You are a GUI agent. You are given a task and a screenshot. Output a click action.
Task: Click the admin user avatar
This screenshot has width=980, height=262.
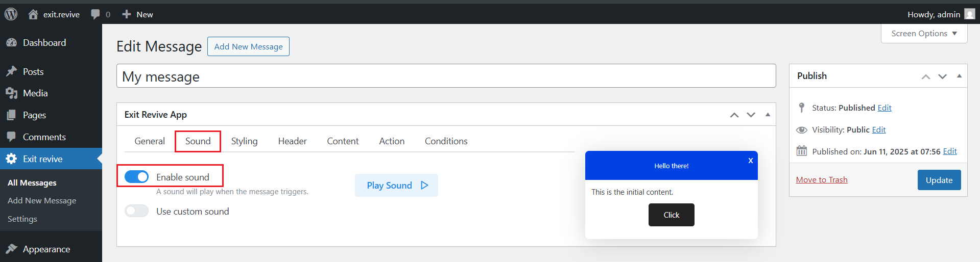point(969,14)
